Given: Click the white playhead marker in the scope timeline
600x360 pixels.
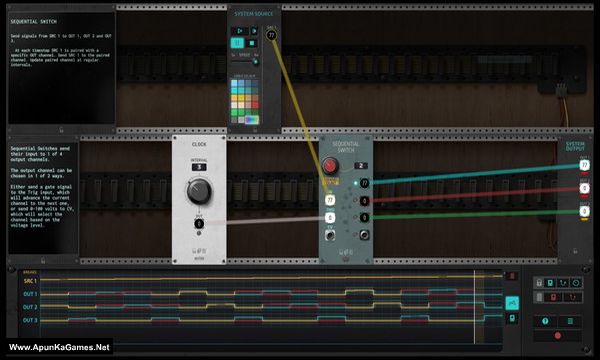Looking at the screenshot, I should [x=474, y=307].
